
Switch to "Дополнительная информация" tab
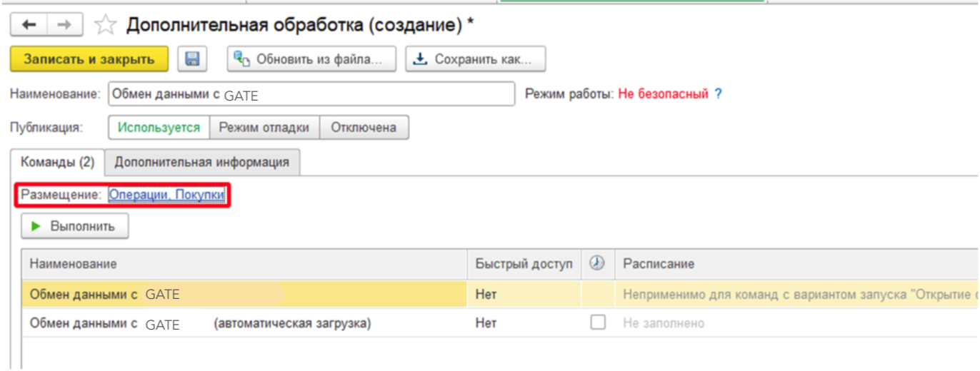click(x=201, y=162)
